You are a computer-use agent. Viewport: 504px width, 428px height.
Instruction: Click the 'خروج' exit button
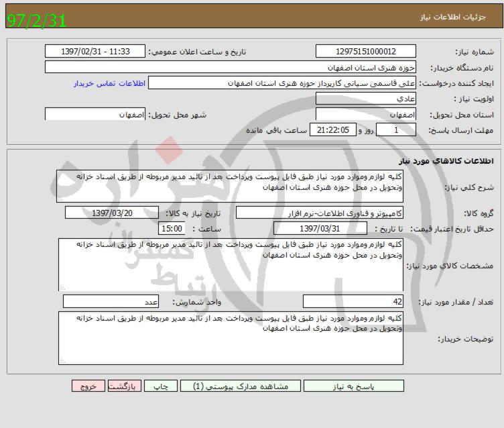[x=88, y=386]
